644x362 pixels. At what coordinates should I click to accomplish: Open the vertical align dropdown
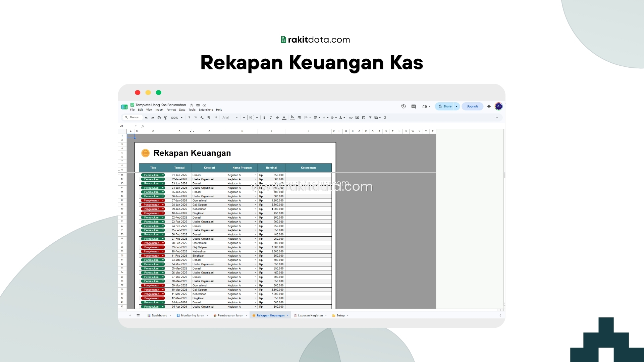pyautogui.click(x=325, y=118)
